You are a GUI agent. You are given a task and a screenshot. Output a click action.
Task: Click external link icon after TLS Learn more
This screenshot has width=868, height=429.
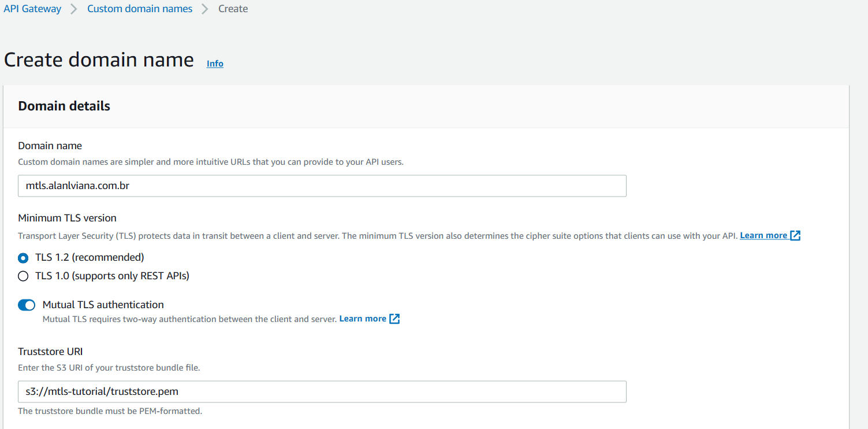(795, 235)
